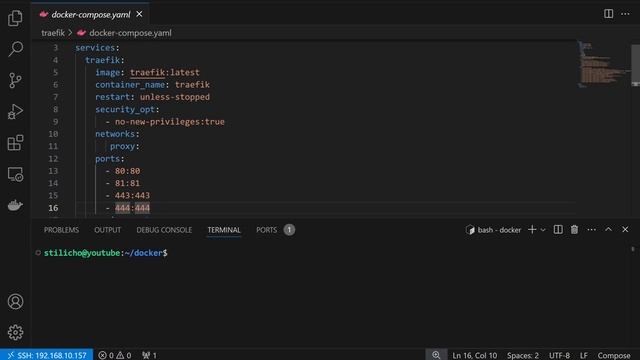
Task: Click the highlighted '444:444' port mapping
Action: 132,208
